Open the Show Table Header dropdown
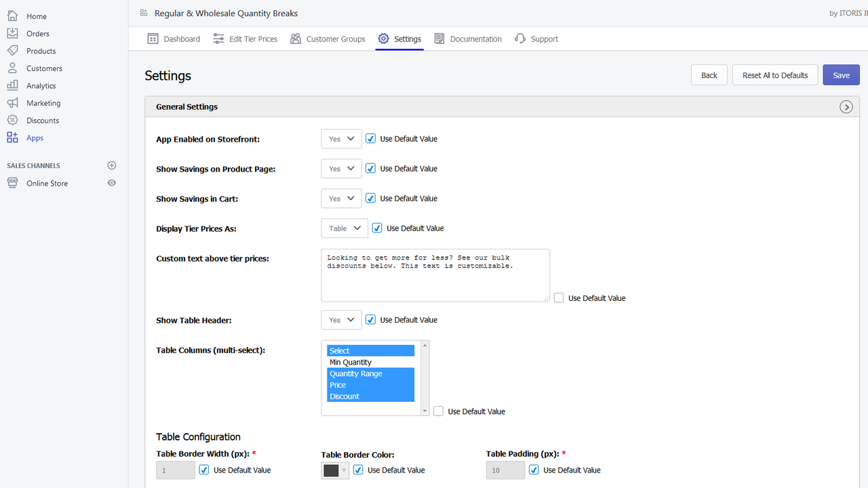The image size is (868, 488). tap(341, 320)
